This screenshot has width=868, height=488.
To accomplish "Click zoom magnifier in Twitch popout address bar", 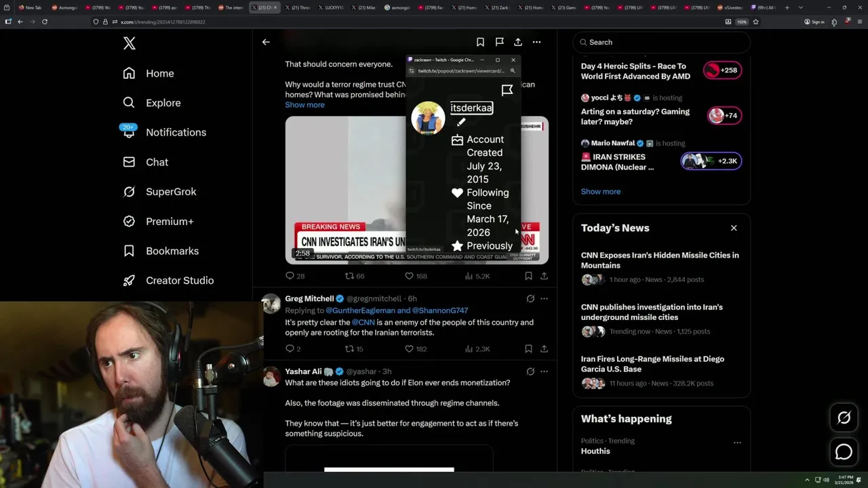I will (x=513, y=70).
